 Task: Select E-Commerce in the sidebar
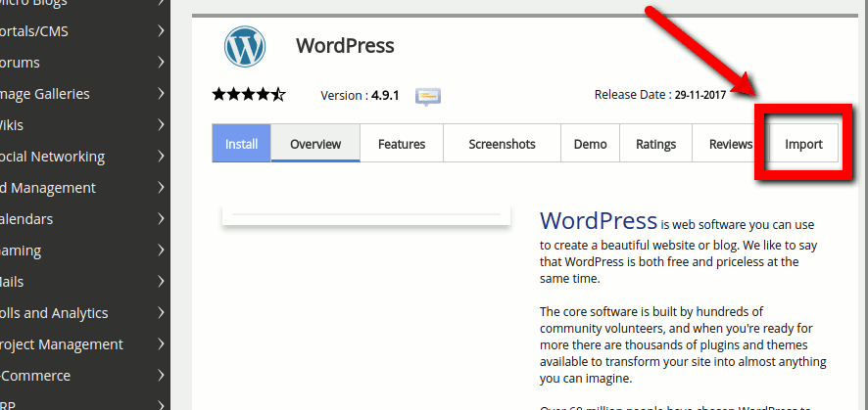[35, 376]
